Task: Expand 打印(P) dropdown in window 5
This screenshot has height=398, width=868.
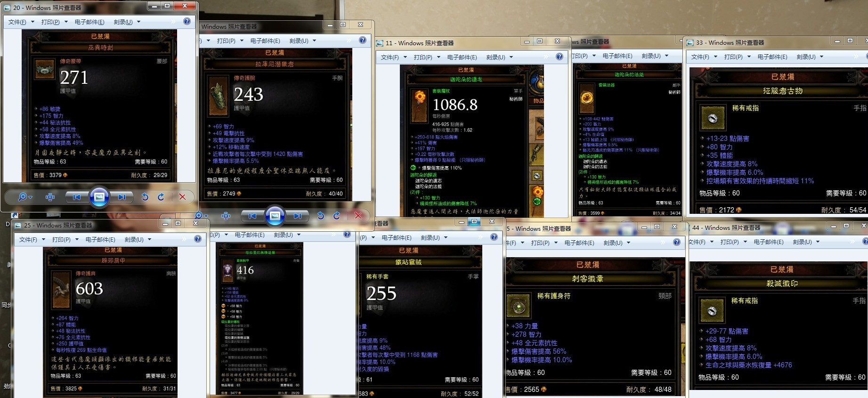Action: pyautogui.click(x=556, y=243)
